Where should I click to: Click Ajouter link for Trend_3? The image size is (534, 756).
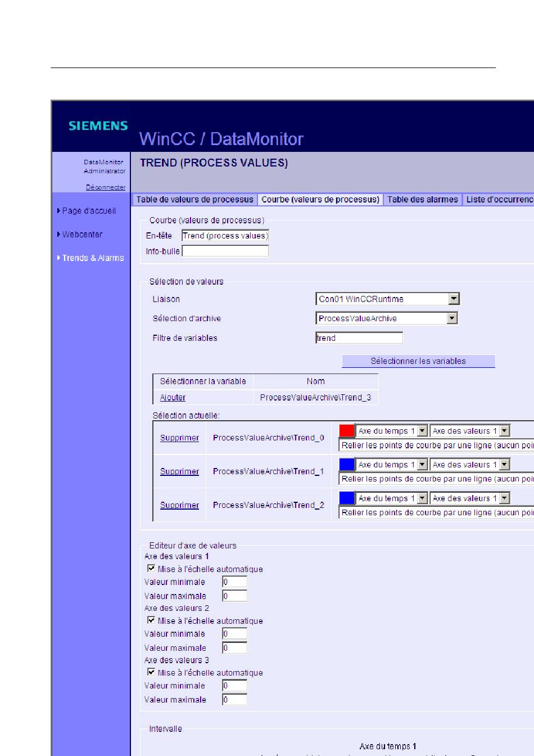click(x=173, y=398)
